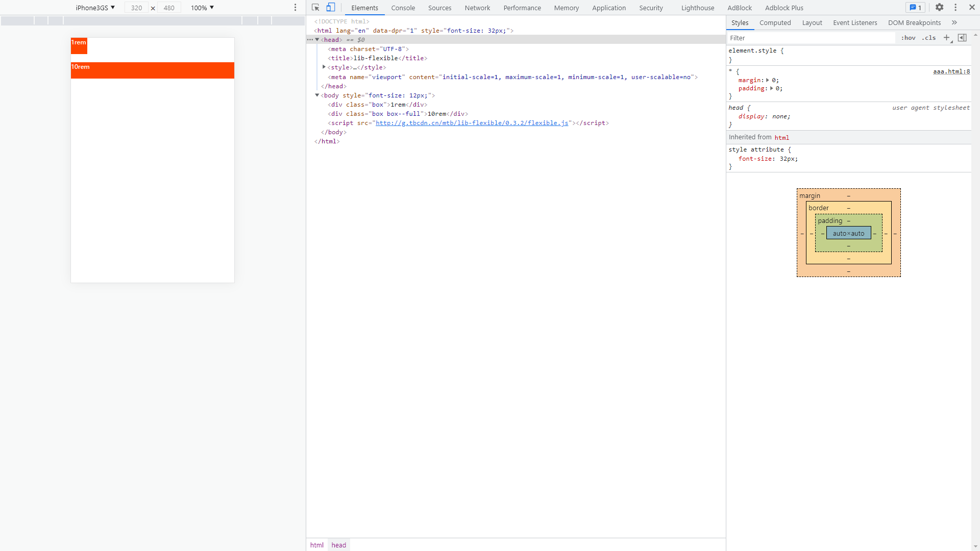Select the meta charset UTF-8 row
The width and height of the screenshot is (980, 551).
pos(516,49)
